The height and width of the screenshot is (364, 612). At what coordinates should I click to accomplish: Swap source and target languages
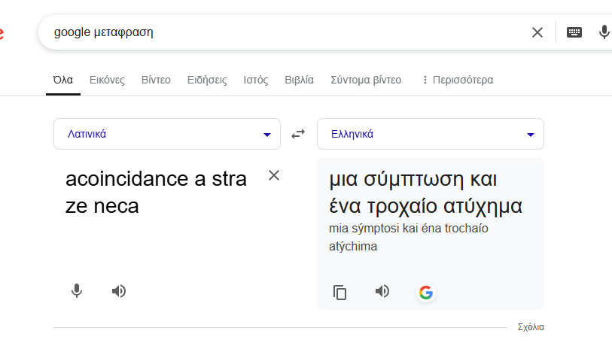click(x=299, y=134)
